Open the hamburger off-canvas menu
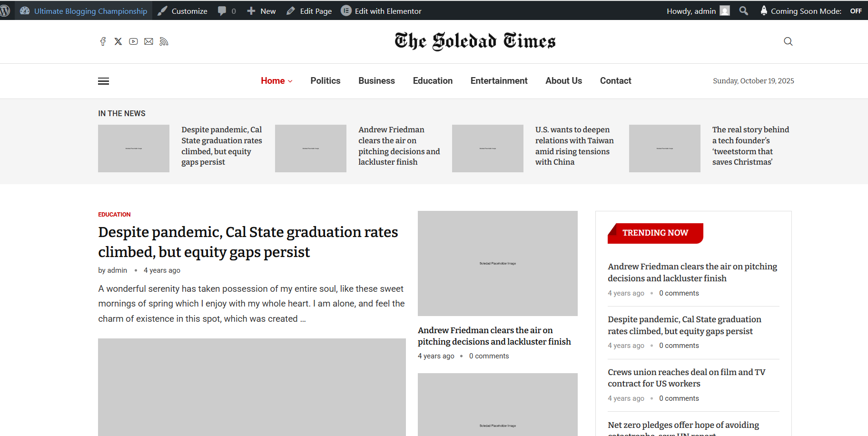The width and height of the screenshot is (868, 436). [103, 81]
